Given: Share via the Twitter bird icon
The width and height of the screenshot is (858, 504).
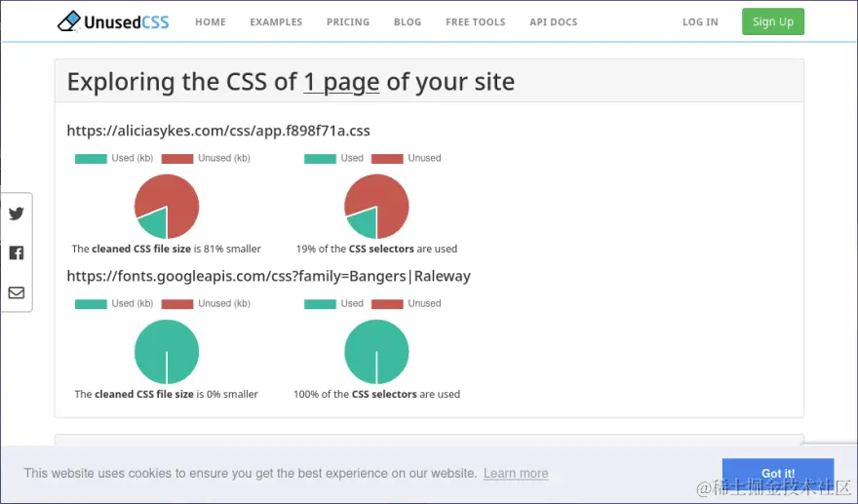Looking at the screenshot, I should click(17, 213).
